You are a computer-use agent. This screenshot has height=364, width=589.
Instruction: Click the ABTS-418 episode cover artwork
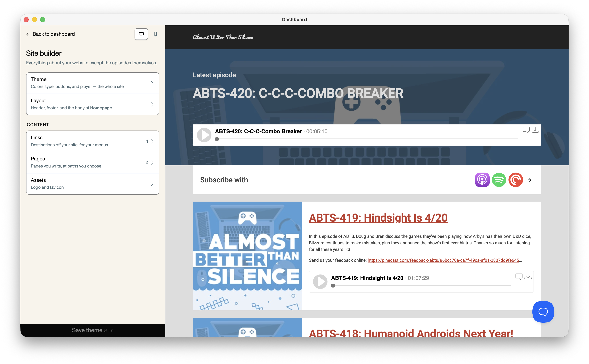click(x=247, y=327)
